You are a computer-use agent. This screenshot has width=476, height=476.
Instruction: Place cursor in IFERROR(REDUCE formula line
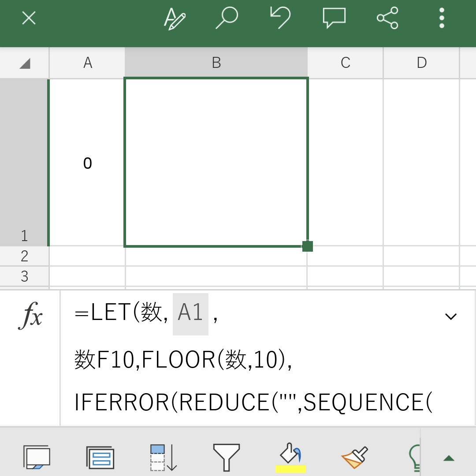[x=253, y=402]
